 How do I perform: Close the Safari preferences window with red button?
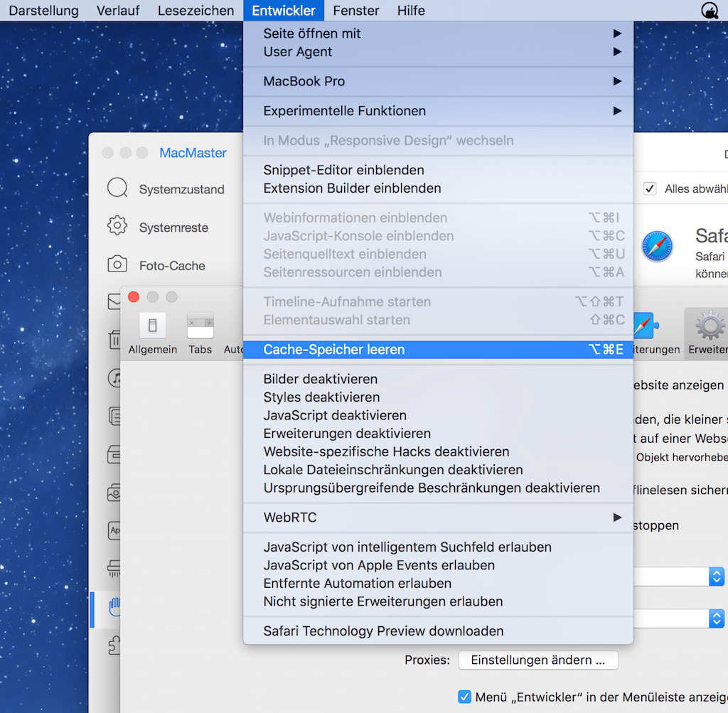(x=134, y=297)
